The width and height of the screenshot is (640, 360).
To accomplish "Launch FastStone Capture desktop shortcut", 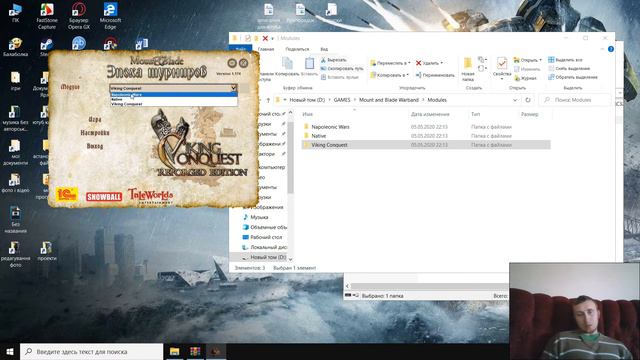I will (x=47, y=16).
